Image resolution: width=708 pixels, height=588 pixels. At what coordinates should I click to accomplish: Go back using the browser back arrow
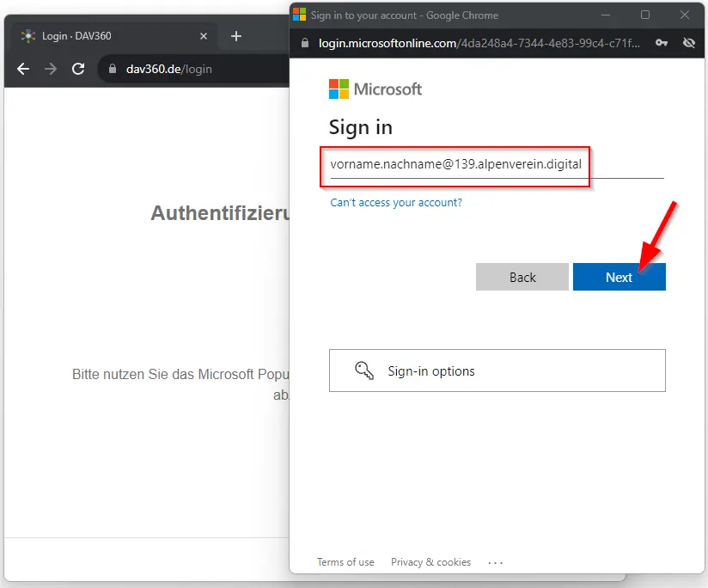pyautogui.click(x=23, y=69)
